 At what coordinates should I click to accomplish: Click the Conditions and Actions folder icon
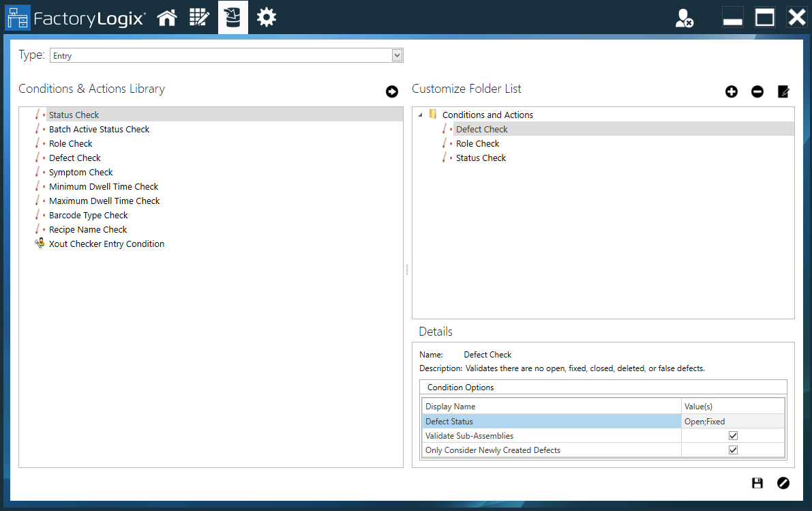pyautogui.click(x=433, y=115)
